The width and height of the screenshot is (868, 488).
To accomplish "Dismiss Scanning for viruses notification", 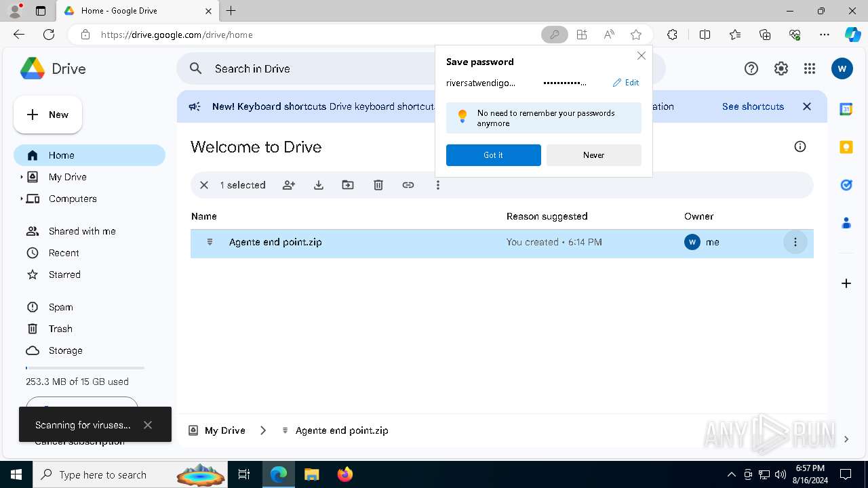I will (x=148, y=425).
